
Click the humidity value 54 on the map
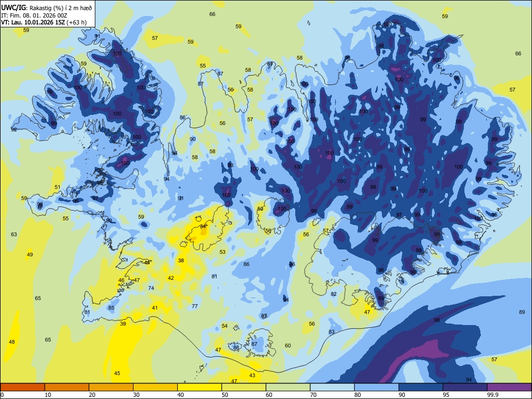225,326
